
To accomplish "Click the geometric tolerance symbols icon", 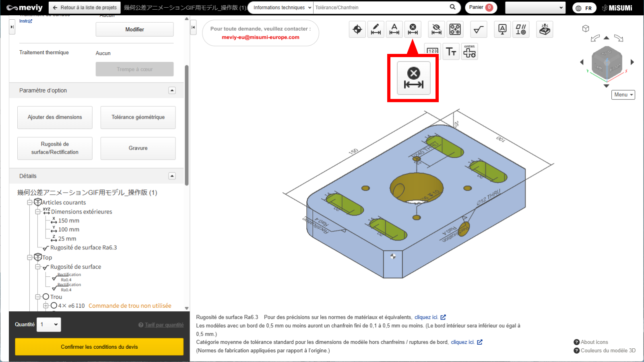I will pos(521,29).
